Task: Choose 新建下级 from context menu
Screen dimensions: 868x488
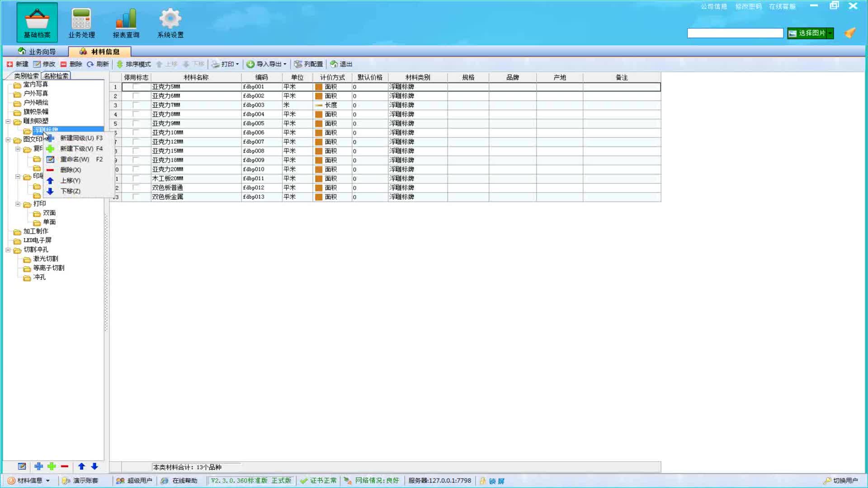Action: tap(76, 149)
